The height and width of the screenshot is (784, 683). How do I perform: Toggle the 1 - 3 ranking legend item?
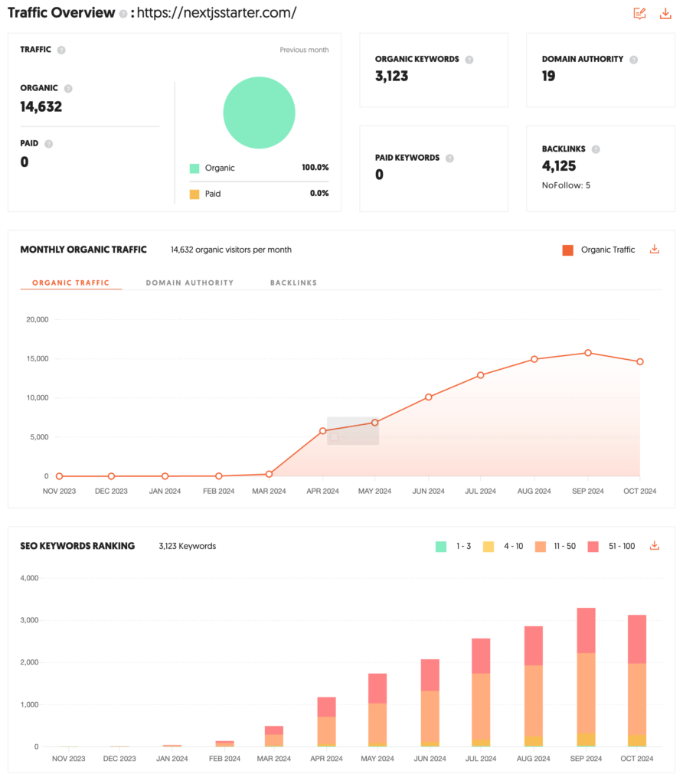[x=453, y=547]
